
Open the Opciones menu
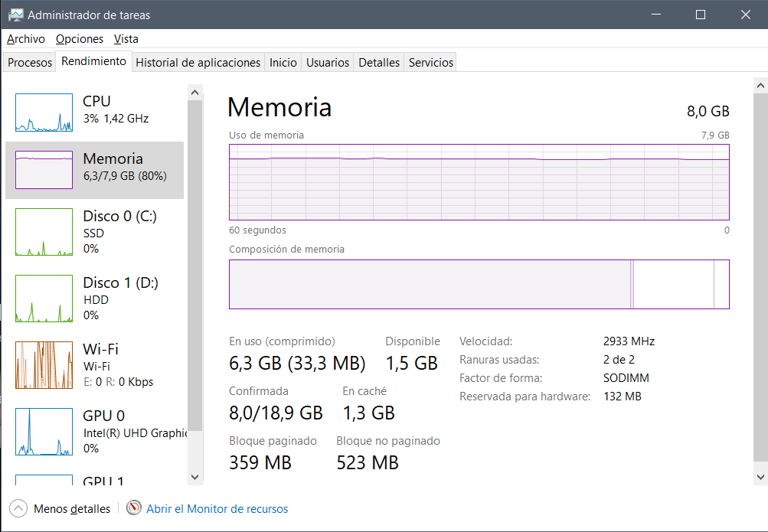[x=80, y=39]
